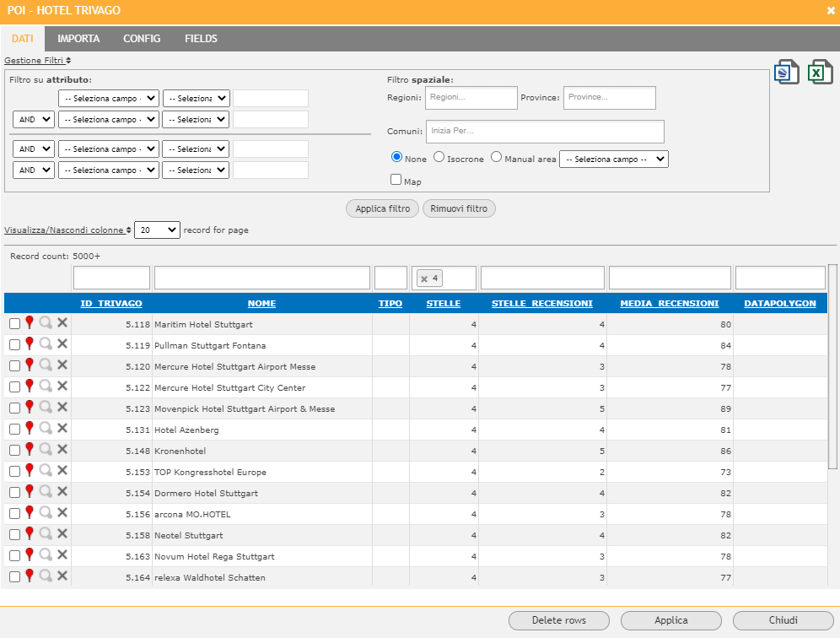Export data with the Excel icon
Screen dimensions: 840x638
tap(820, 72)
